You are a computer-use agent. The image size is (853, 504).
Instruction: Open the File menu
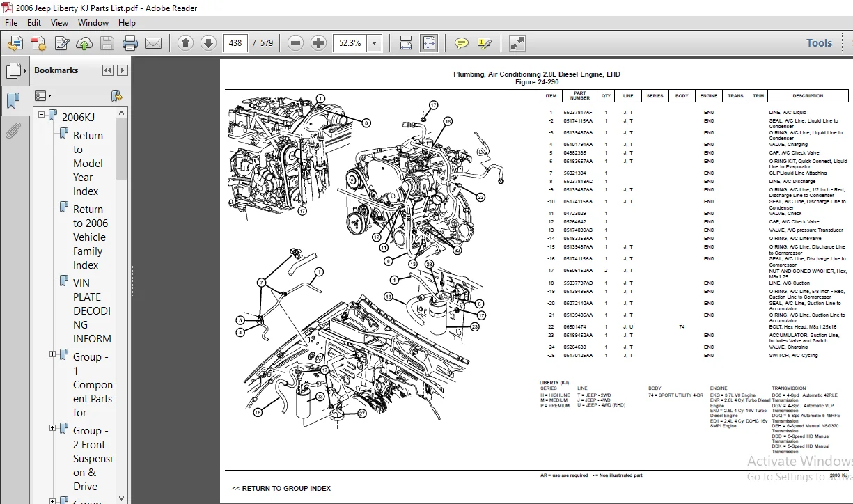(x=11, y=23)
